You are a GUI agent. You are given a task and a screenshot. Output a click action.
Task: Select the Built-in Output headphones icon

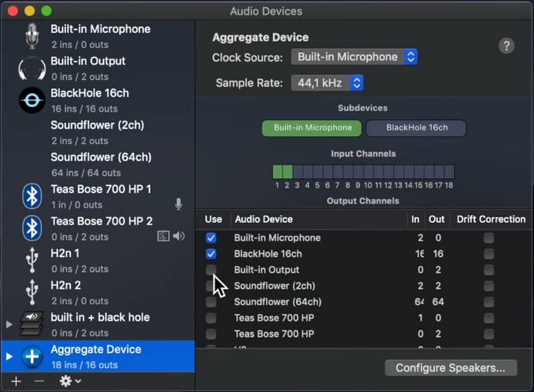click(x=32, y=69)
